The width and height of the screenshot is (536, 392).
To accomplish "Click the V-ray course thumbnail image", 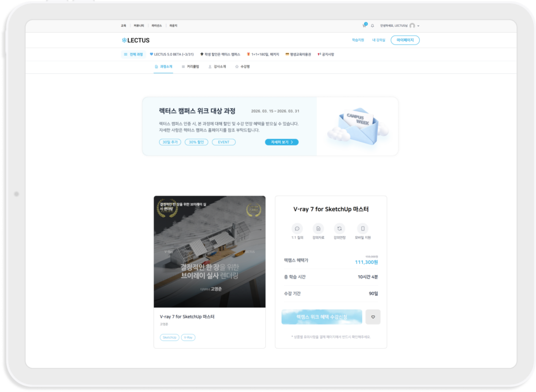I will 209,252.
